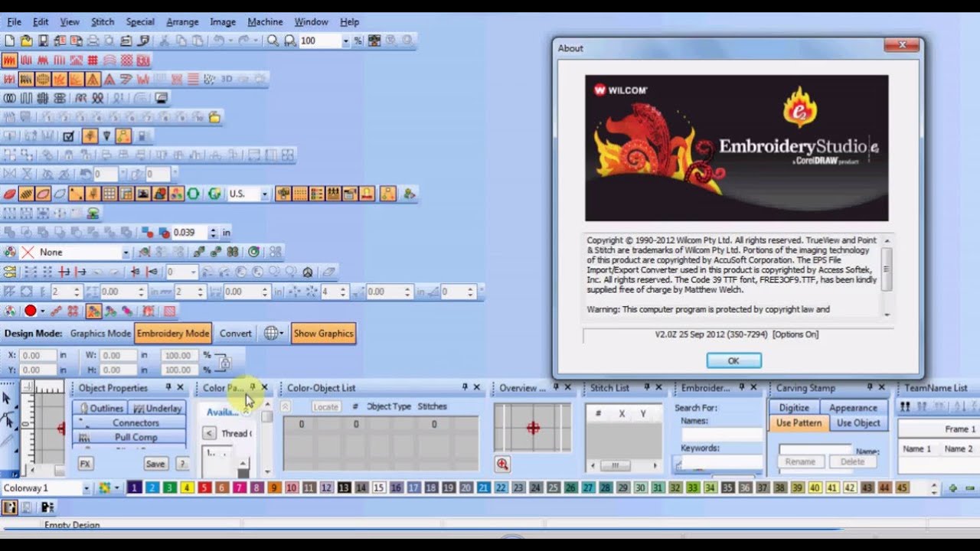The height and width of the screenshot is (551, 980).
Task: Click the globe icon in Design Mode bar
Action: (269, 333)
